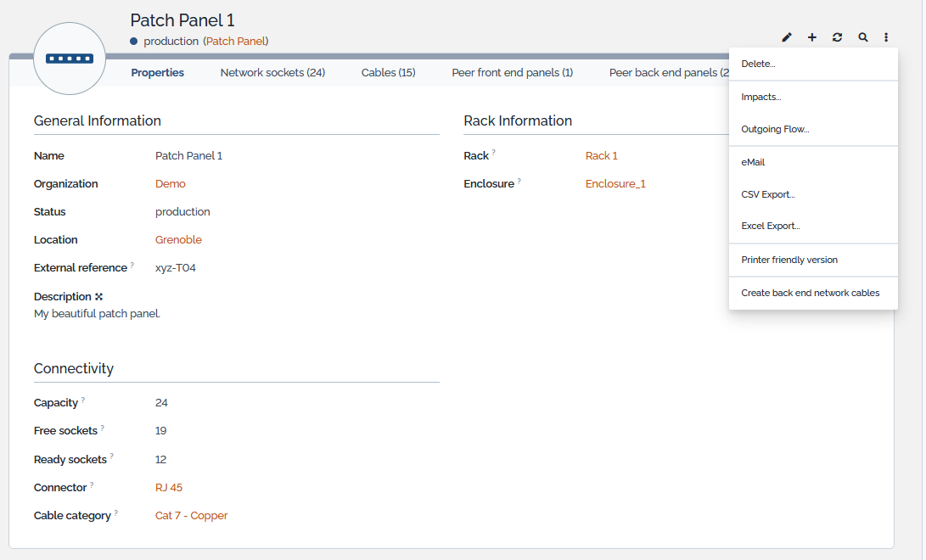The height and width of the screenshot is (560, 926).
Task: Select Delete from actions menu
Action: click(758, 64)
